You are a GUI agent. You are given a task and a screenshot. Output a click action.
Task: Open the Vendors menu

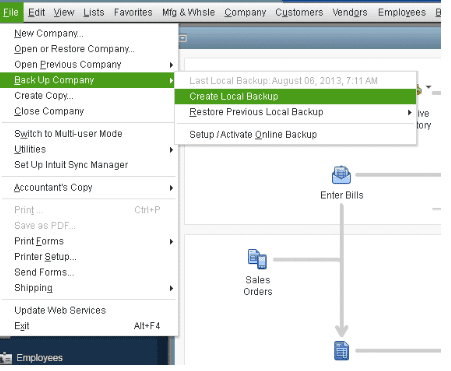[x=350, y=12]
